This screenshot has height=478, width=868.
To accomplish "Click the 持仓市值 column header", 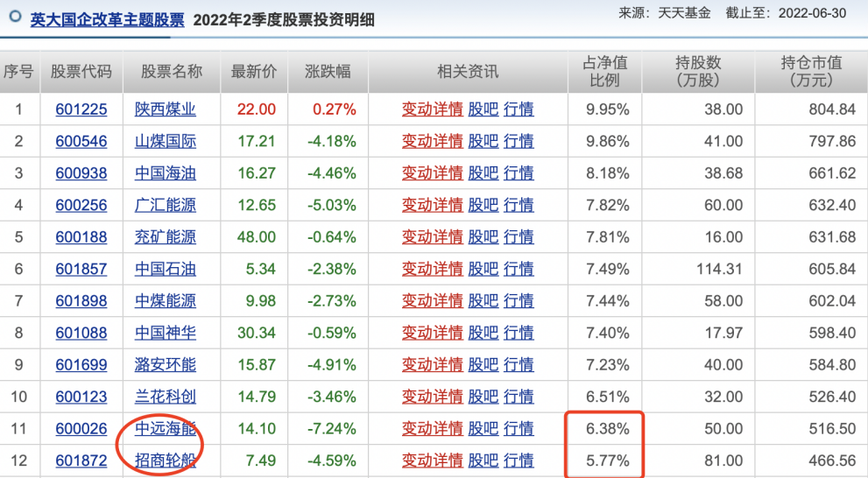I will point(810,71).
